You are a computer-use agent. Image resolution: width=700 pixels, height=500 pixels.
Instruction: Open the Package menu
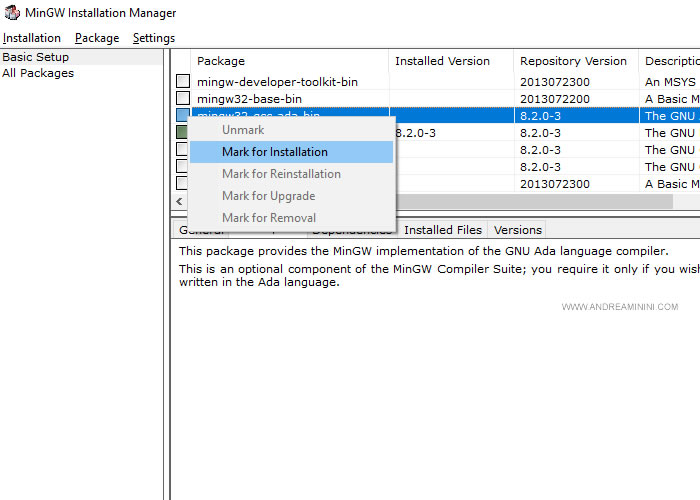pyautogui.click(x=97, y=38)
